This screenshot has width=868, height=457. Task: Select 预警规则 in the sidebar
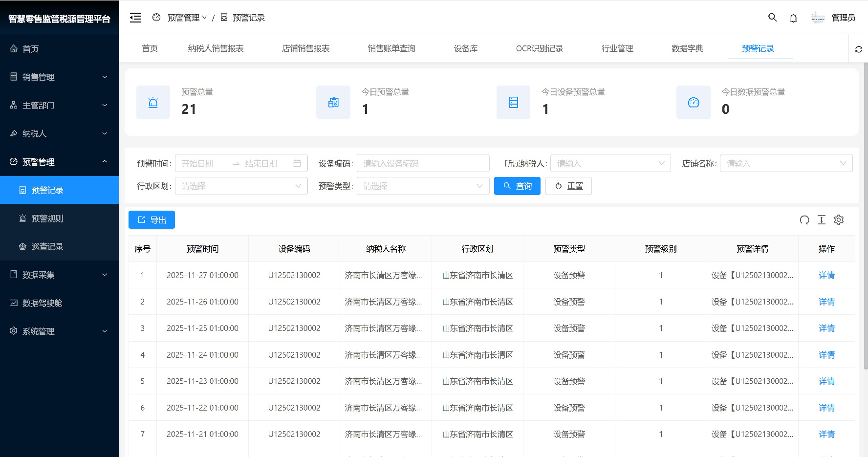pos(47,218)
